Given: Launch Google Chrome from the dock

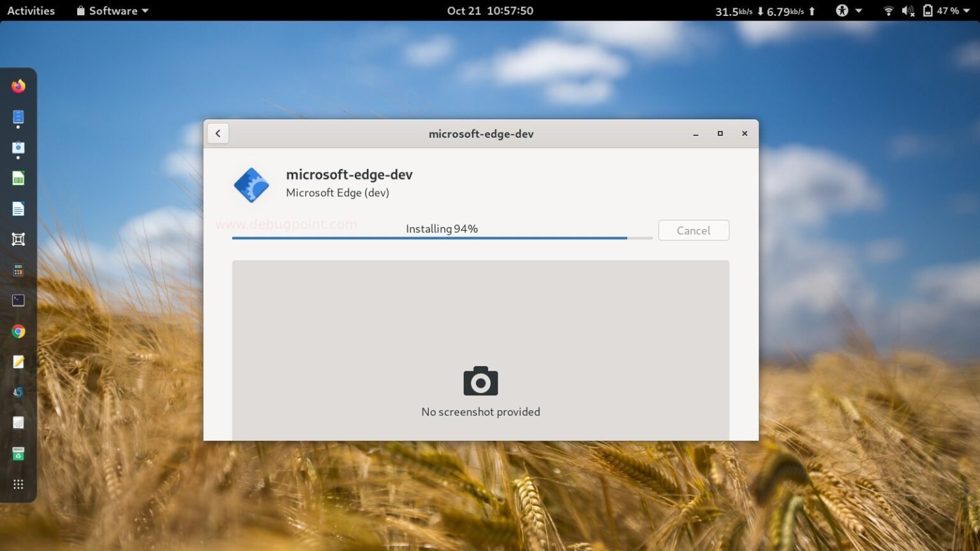Looking at the screenshot, I should click(x=18, y=331).
